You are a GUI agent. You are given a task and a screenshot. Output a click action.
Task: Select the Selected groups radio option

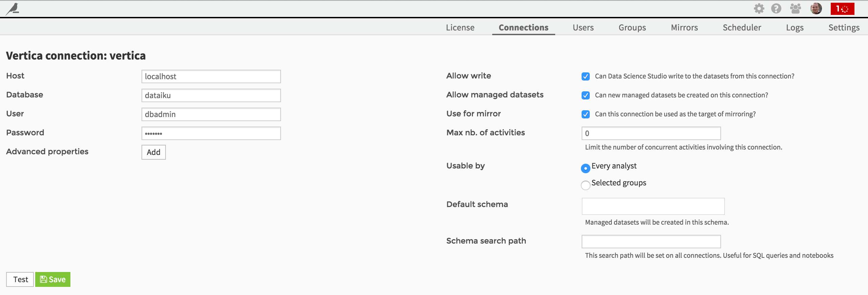pos(586,185)
